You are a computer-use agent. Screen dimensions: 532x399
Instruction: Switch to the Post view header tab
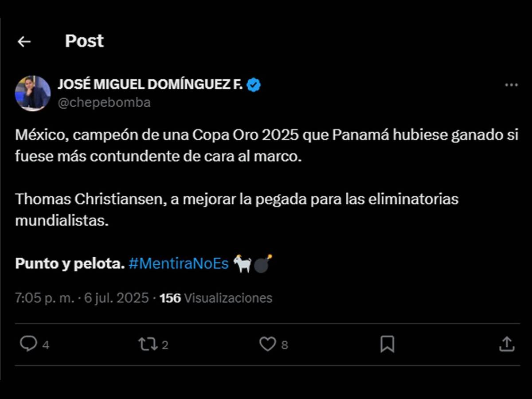[x=84, y=41]
